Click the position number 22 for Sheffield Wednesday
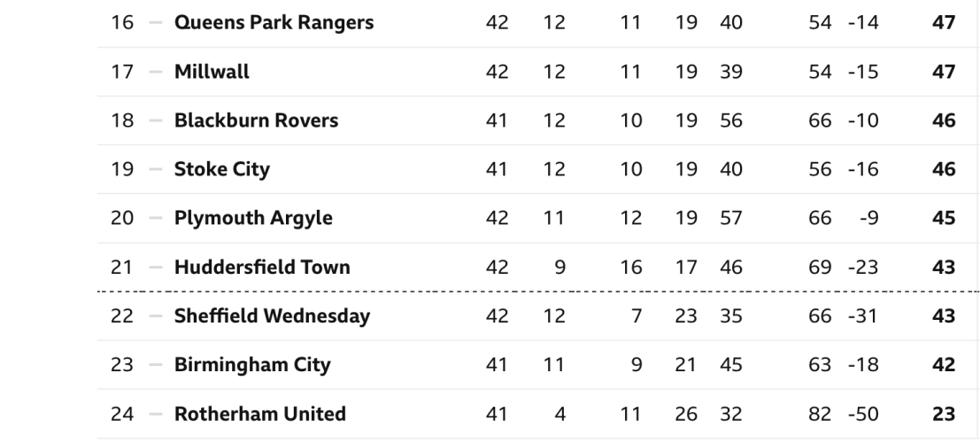The image size is (980, 443). click(121, 315)
